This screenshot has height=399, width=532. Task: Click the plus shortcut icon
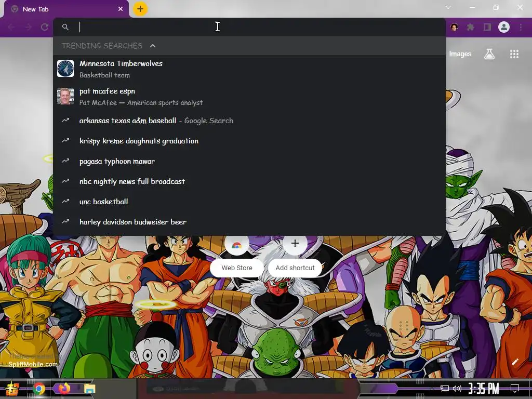click(295, 244)
